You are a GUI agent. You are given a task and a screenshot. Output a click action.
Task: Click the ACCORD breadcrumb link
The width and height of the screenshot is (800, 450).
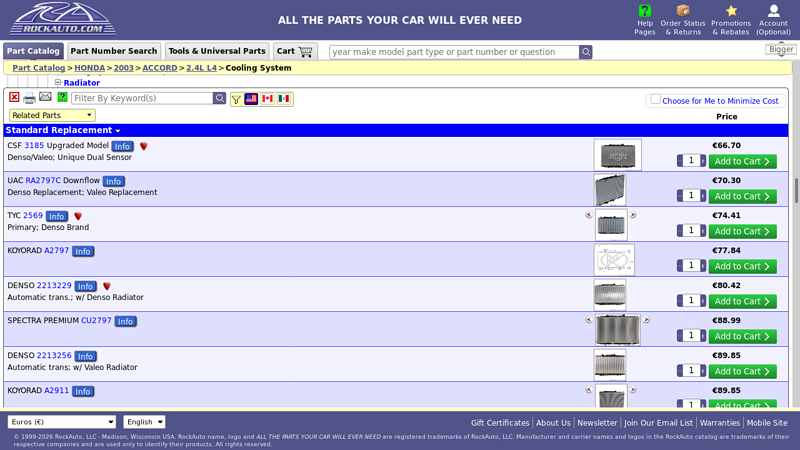160,68
